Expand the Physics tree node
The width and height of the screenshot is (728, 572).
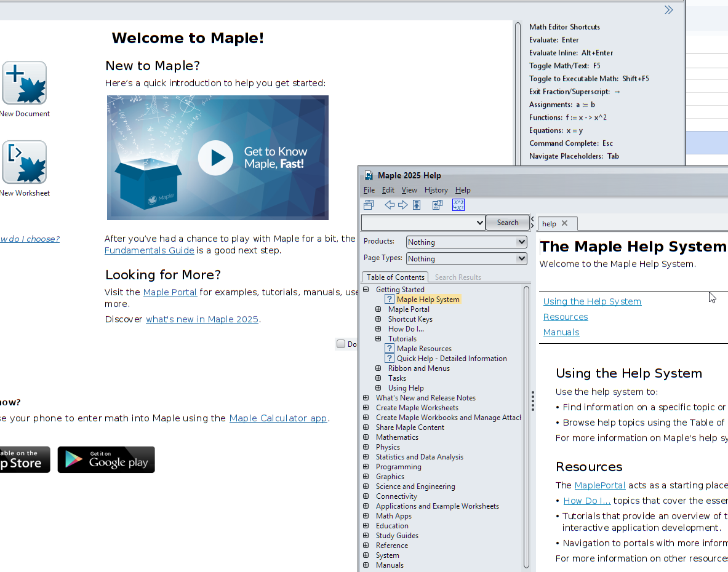tap(366, 447)
